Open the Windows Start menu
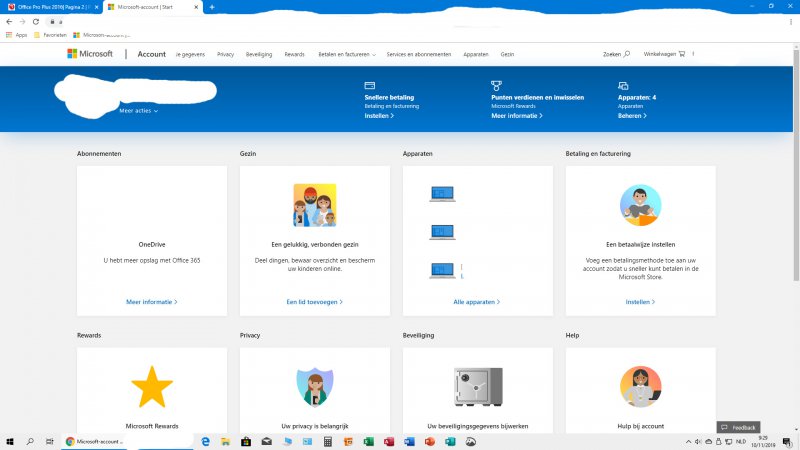The width and height of the screenshot is (800, 450). [10, 442]
